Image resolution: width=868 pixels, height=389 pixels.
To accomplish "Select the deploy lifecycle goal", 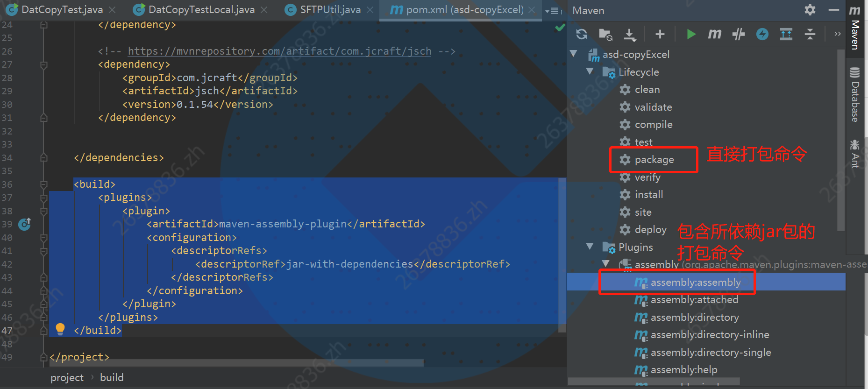I will pyautogui.click(x=650, y=229).
